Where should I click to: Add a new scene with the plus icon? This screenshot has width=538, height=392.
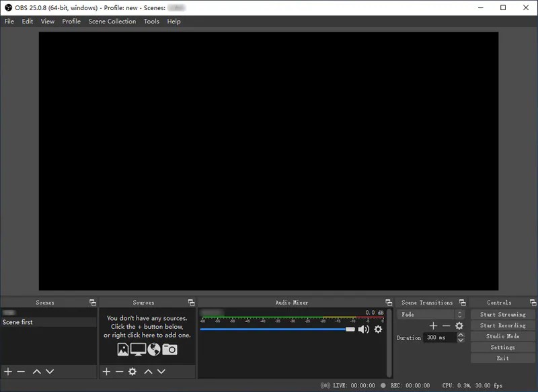pyautogui.click(x=7, y=371)
